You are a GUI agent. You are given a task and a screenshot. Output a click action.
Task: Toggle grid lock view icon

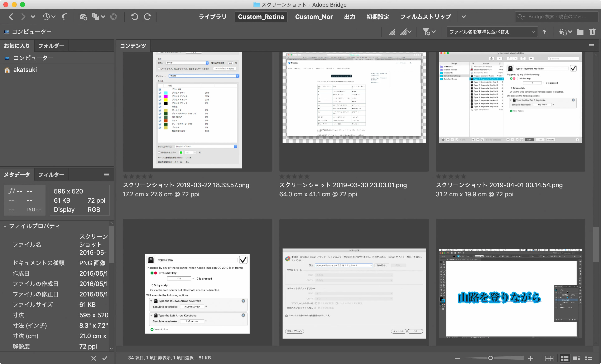click(x=549, y=358)
